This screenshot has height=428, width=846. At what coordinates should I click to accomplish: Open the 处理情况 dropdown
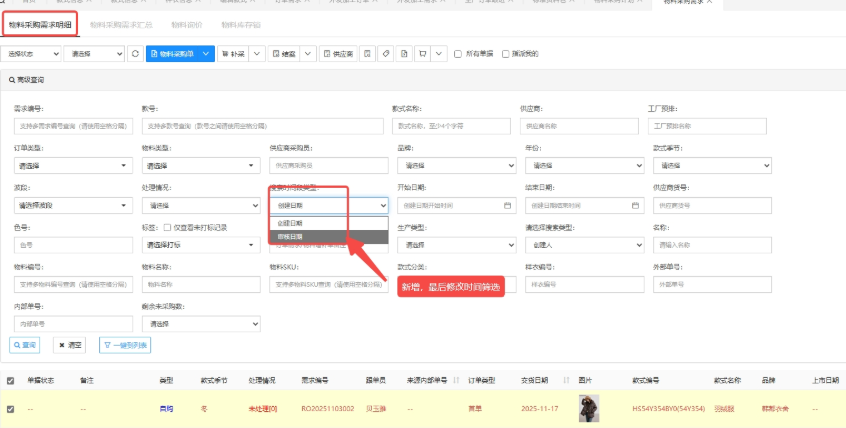(200, 205)
